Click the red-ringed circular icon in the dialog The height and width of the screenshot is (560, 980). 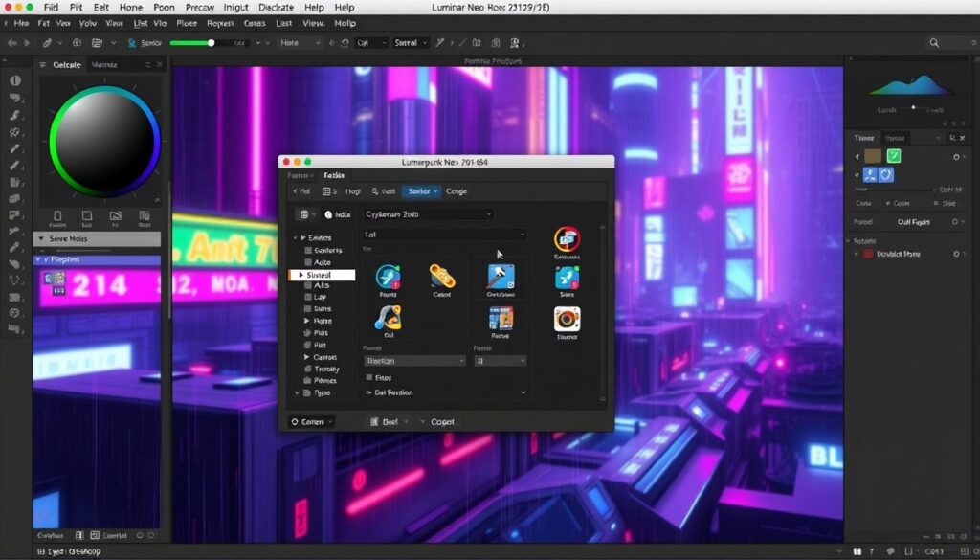[567, 239]
